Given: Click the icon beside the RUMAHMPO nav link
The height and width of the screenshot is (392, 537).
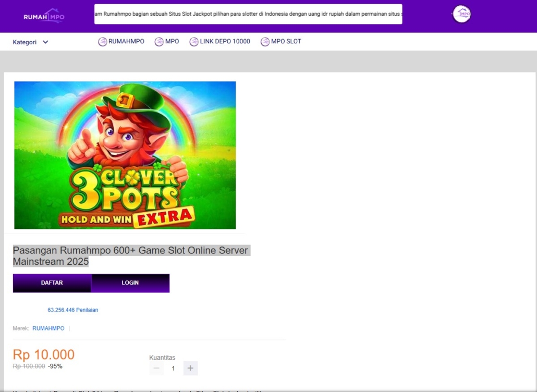Looking at the screenshot, I should point(103,42).
